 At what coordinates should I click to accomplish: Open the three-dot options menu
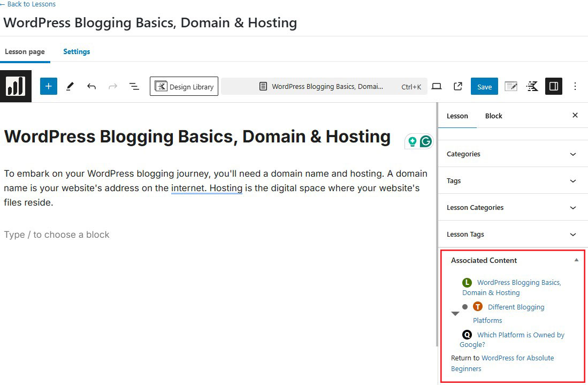(x=575, y=86)
